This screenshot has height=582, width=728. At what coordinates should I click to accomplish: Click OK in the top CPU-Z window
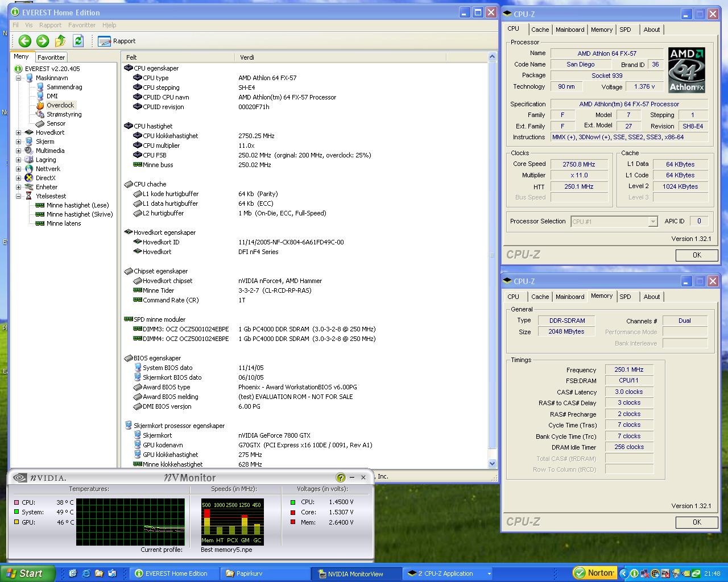[697, 255]
